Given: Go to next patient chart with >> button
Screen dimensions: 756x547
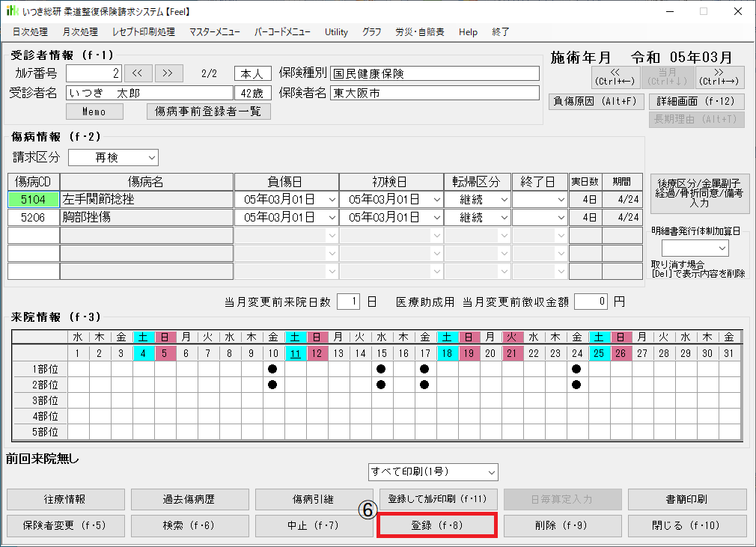Looking at the screenshot, I should [x=168, y=73].
